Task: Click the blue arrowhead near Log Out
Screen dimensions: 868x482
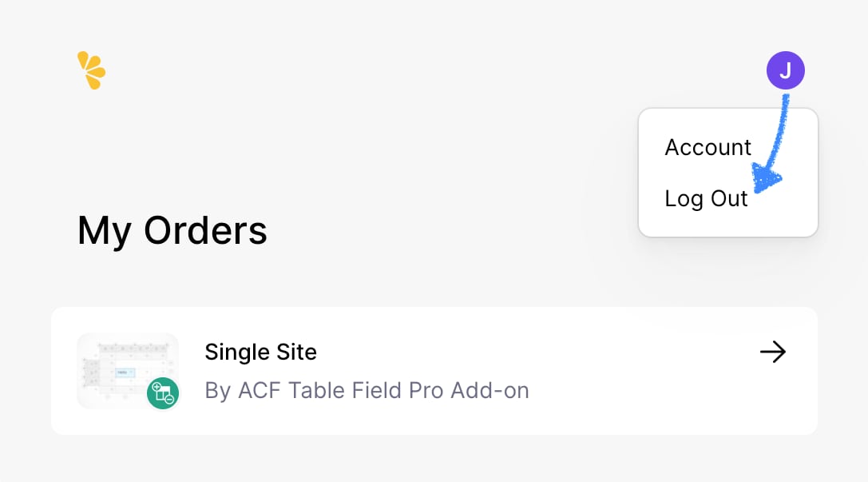Action: pyautogui.click(x=765, y=179)
